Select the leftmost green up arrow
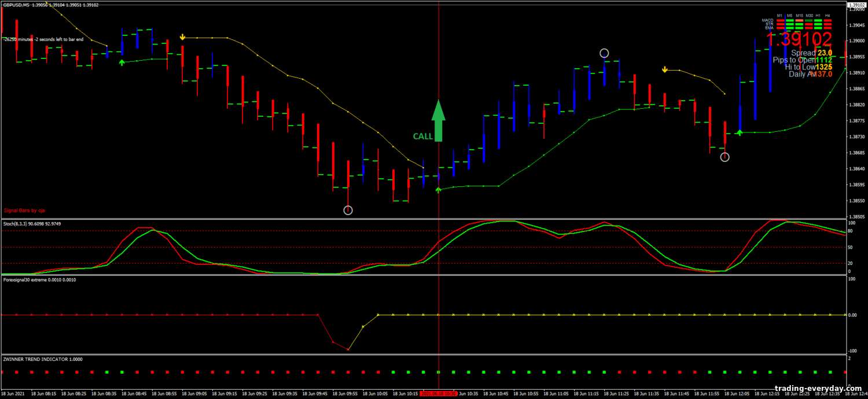Viewport: 868px width, 399px height. [x=122, y=62]
